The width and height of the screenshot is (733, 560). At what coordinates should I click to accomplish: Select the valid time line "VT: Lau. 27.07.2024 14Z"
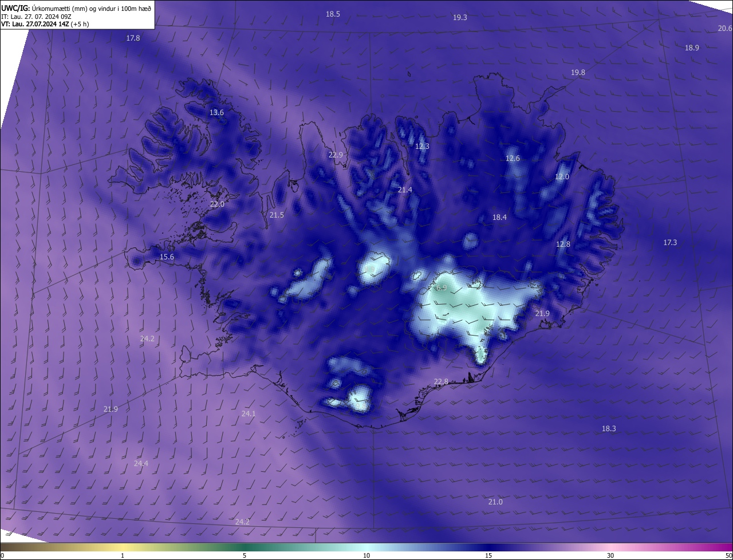[36, 24]
